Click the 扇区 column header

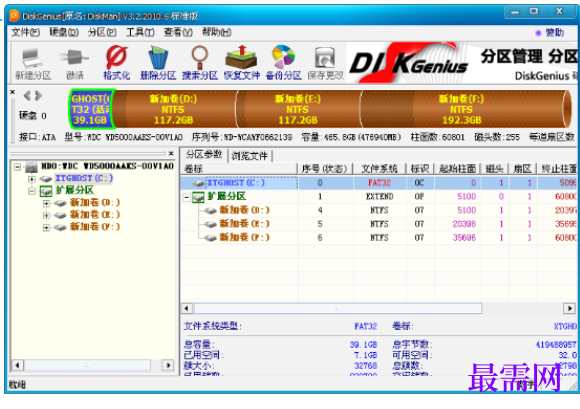pos(522,169)
